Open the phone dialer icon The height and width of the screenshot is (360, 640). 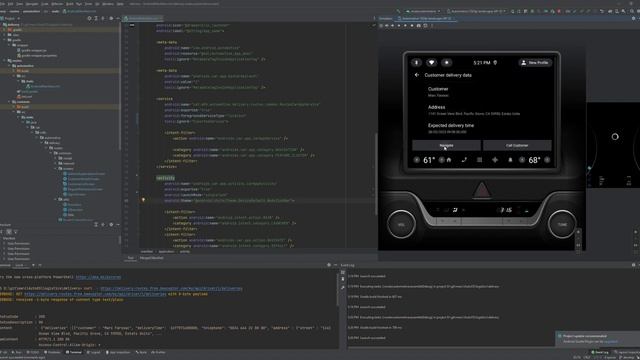[464, 160]
